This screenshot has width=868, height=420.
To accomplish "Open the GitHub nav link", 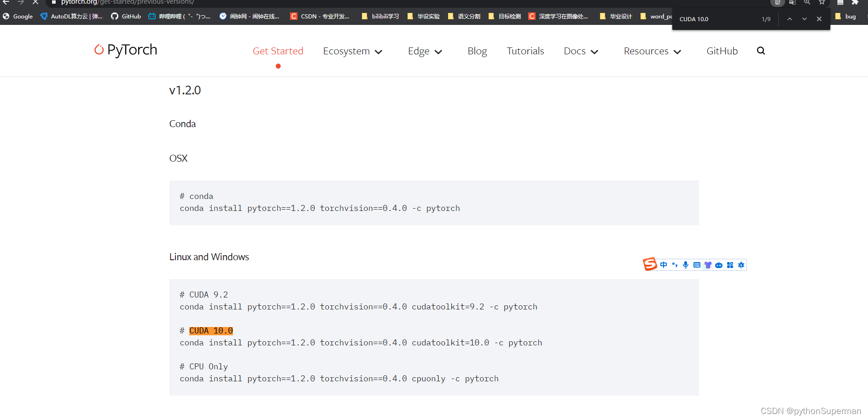I will 722,51.
